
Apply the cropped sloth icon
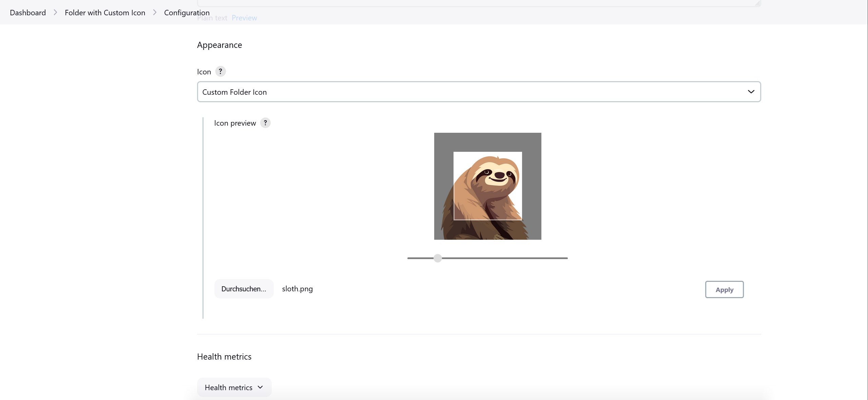[x=724, y=290]
